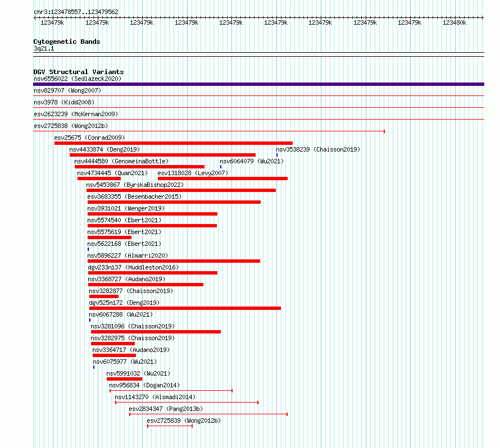The height and width of the screenshot is (448, 500).
Task: Click nsv6075977 (Wu2021) label
Action: tap(125, 362)
